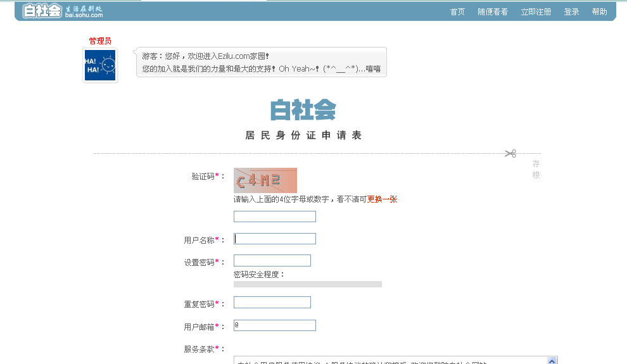This screenshot has height=364, width=627.
Task: Click the scissors icon on the dashed line
Action: click(510, 153)
